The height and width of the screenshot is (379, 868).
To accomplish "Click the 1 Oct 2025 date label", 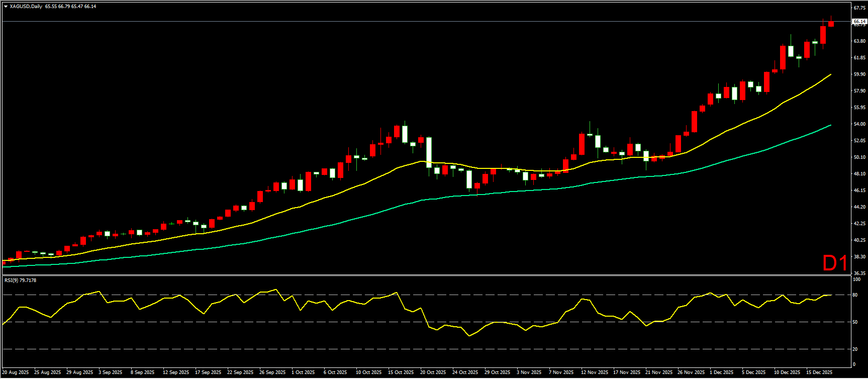I will pos(303,372).
